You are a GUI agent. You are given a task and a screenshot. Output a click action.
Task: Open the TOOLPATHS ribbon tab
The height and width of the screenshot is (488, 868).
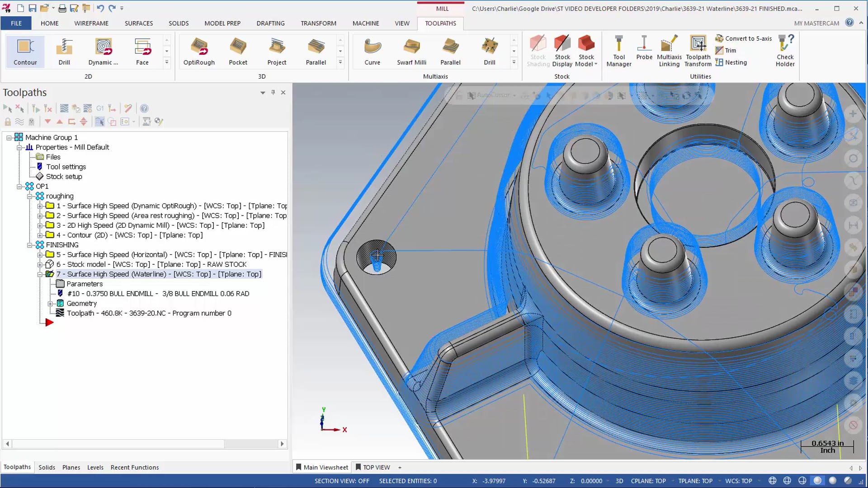coord(441,23)
